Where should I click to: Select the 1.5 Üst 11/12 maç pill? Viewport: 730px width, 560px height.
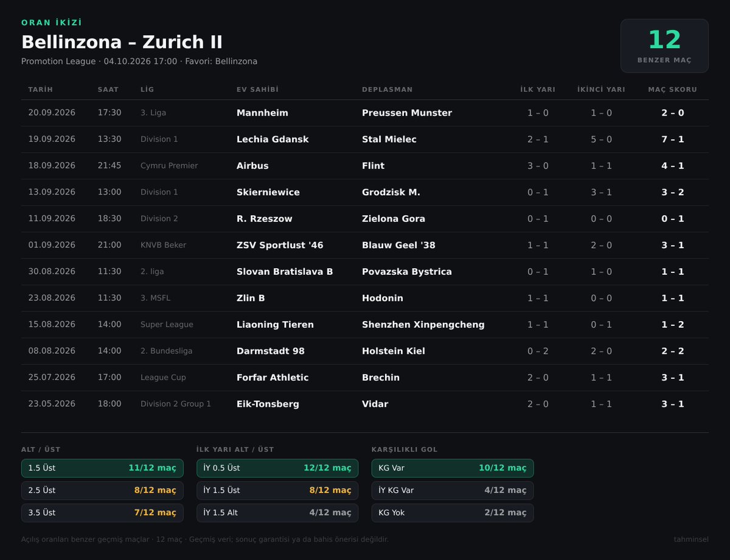coord(102,468)
